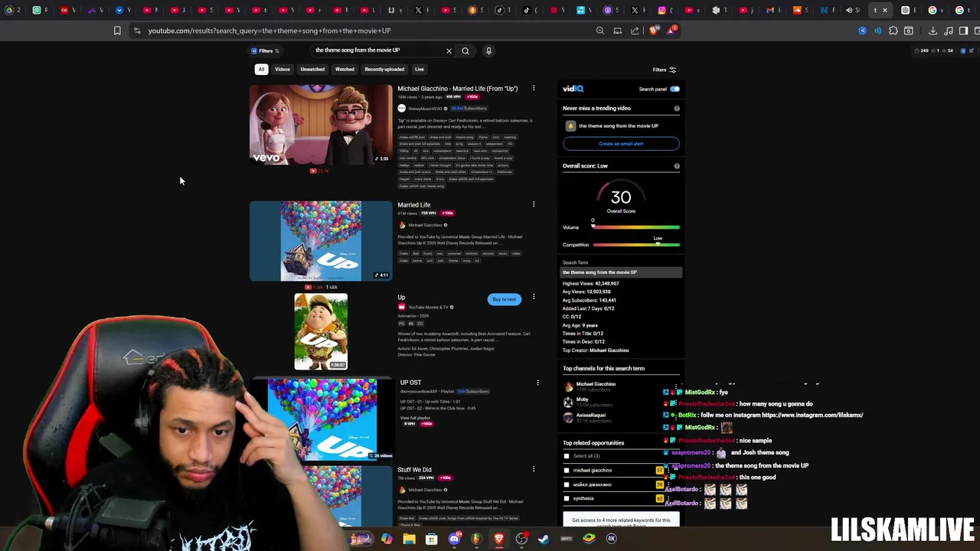Open Brave Rewards triangle icon

tap(671, 31)
